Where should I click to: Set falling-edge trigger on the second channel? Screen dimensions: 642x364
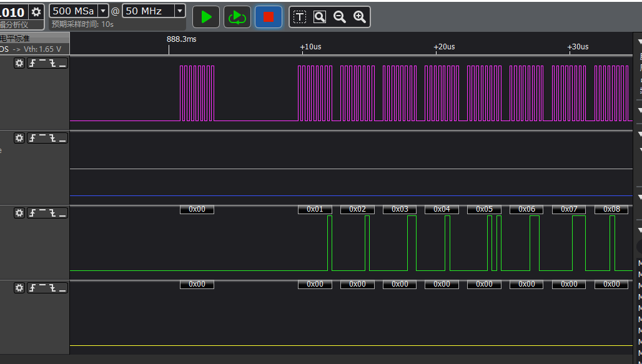pos(52,138)
